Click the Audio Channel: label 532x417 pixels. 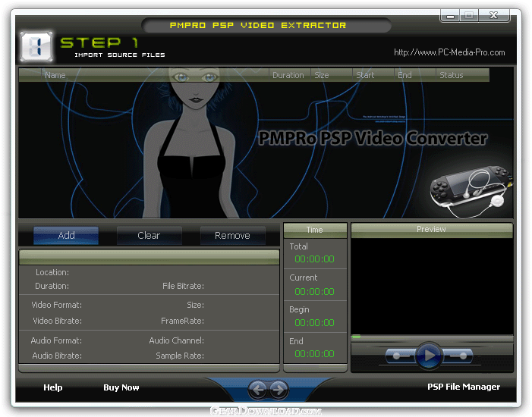click(176, 340)
